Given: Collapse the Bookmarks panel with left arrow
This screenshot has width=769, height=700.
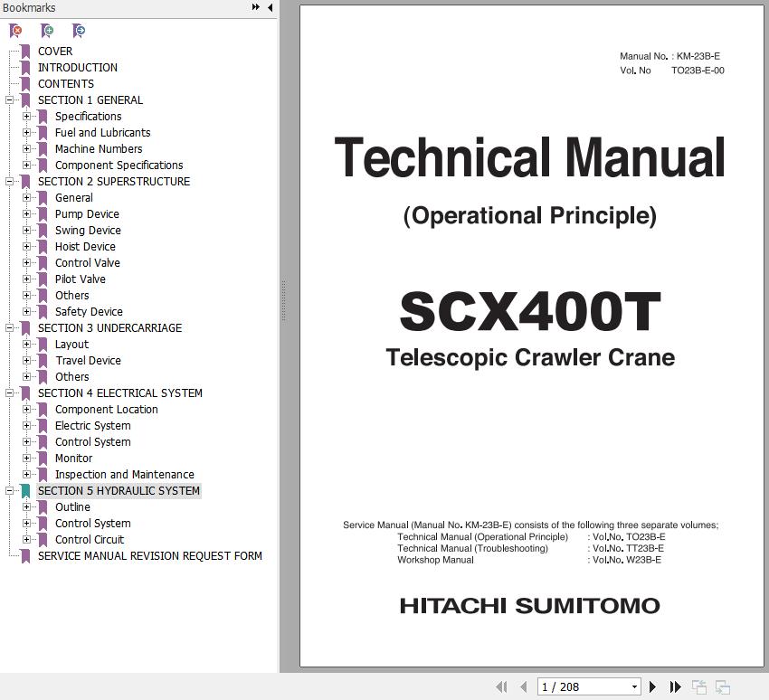Looking at the screenshot, I should [271, 7].
